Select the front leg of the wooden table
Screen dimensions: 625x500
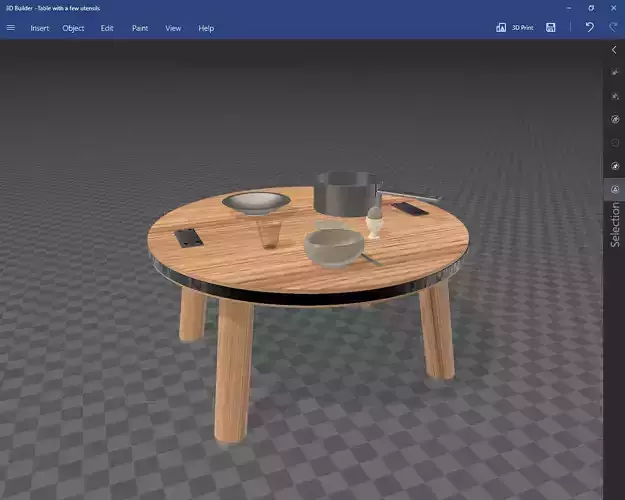[234, 371]
